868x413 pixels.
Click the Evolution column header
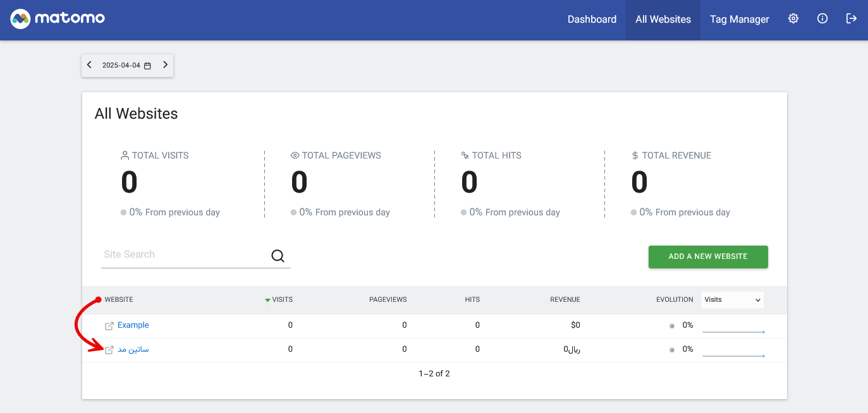point(675,300)
